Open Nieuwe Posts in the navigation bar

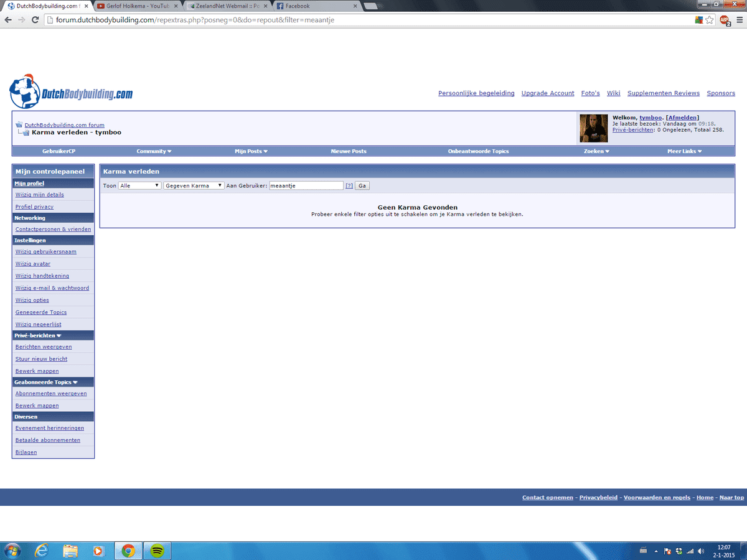349,151
